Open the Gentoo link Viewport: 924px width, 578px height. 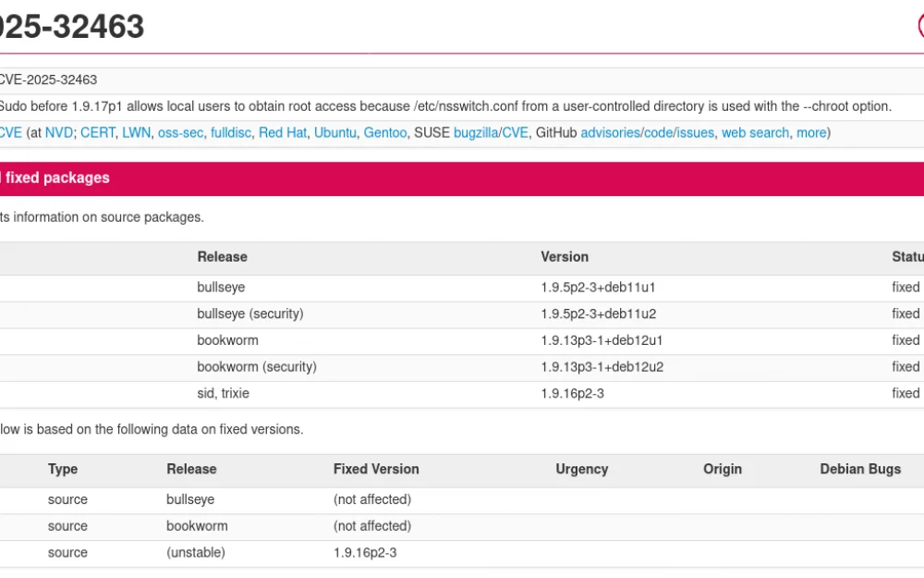(385, 132)
